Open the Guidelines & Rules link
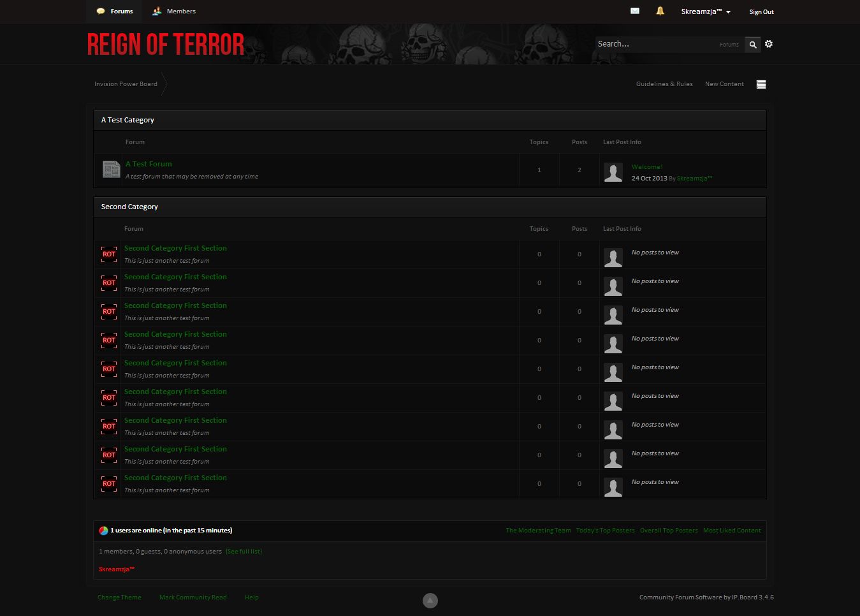 point(664,84)
